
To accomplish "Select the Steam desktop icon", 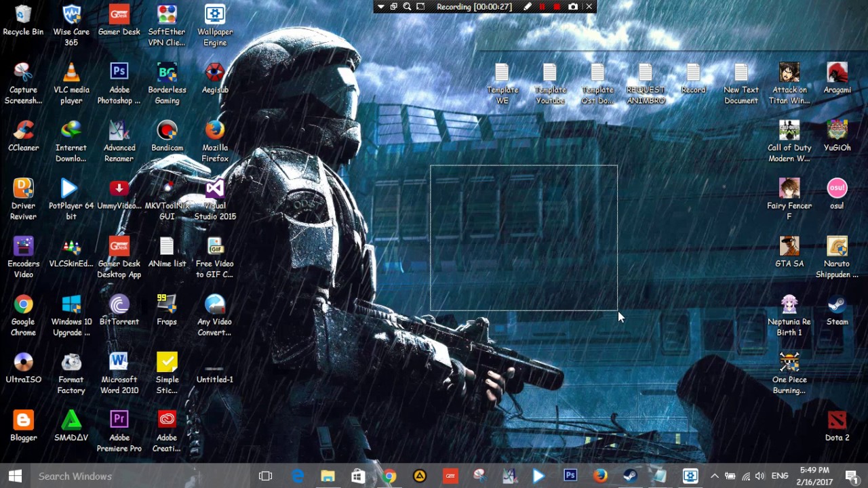I will pyautogui.click(x=837, y=310).
